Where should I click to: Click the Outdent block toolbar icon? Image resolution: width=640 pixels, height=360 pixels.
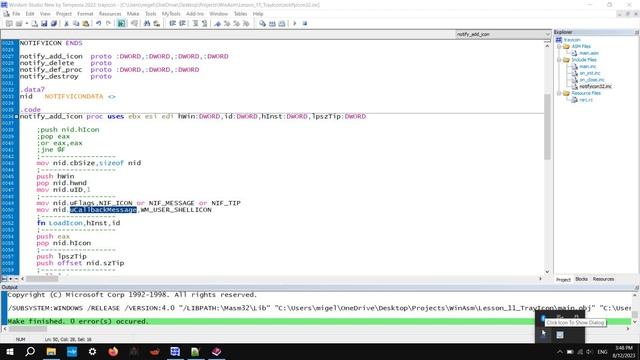coord(182,24)
